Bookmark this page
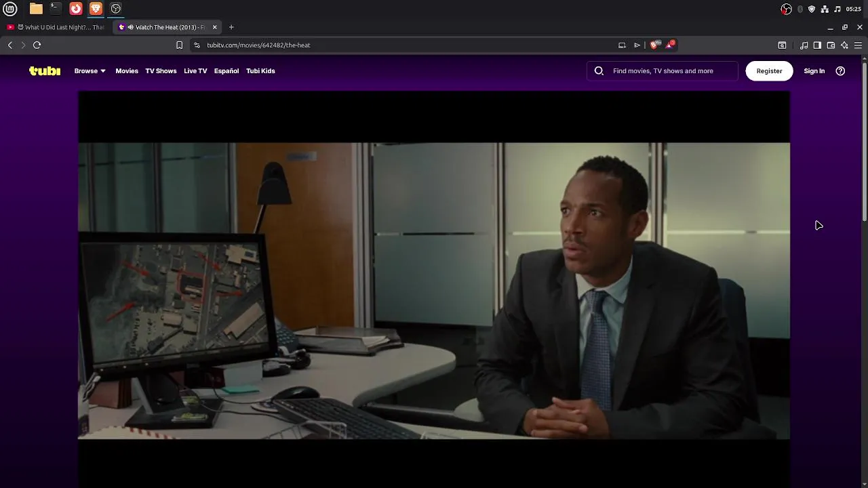Screen dimensions: 868x488 click(x=179, y=45)
